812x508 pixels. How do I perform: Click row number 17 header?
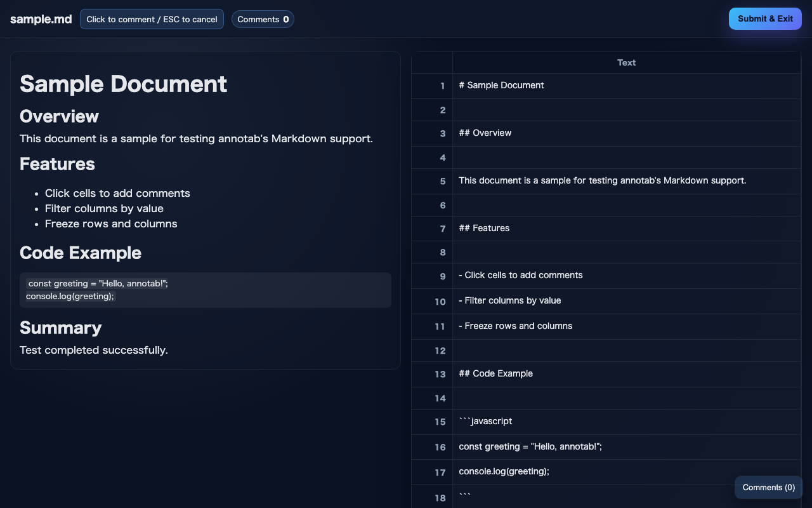click(x=432, y=472)
